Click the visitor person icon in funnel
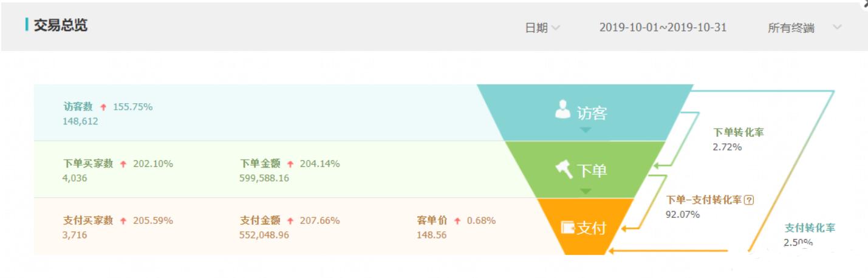 [563, 109]
